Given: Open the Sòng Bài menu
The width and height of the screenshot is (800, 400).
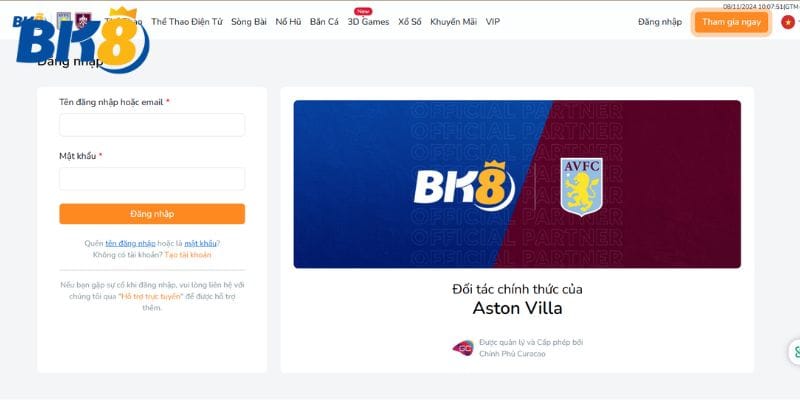Looking at the screenshot, I should [249, 22].
